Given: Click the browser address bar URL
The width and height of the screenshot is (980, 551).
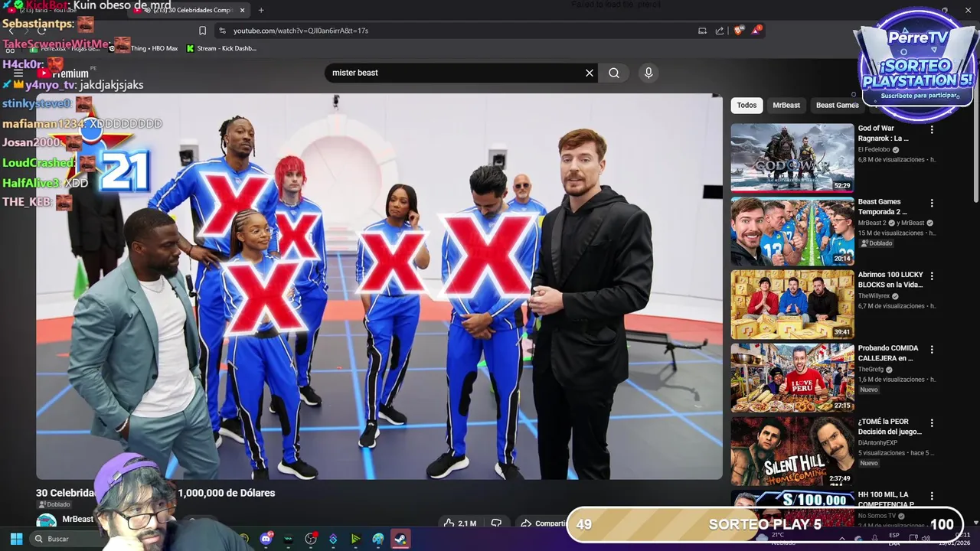Looking at the screenshot, I should click(x=301, y=31).
